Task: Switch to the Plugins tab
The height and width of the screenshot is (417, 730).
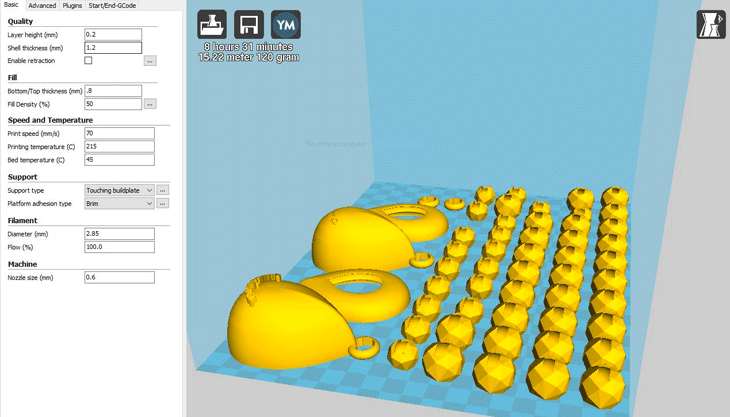Action: point(72,6)
